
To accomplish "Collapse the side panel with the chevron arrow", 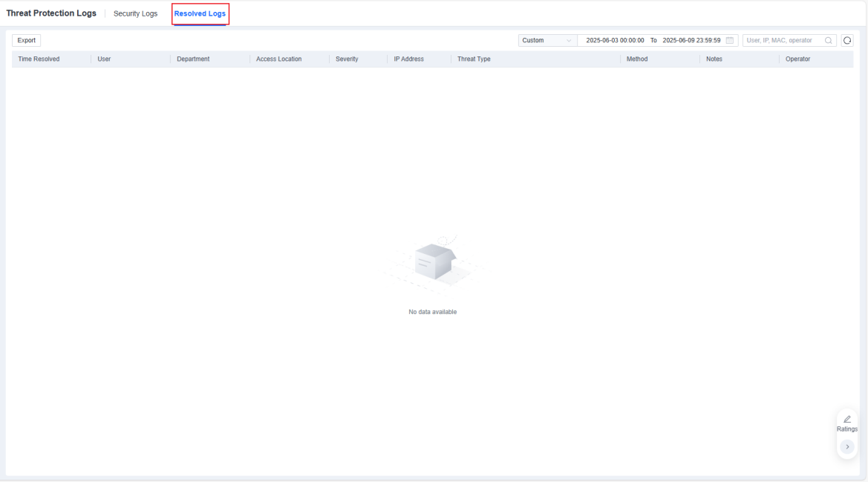I will click(x=847, y=446).
